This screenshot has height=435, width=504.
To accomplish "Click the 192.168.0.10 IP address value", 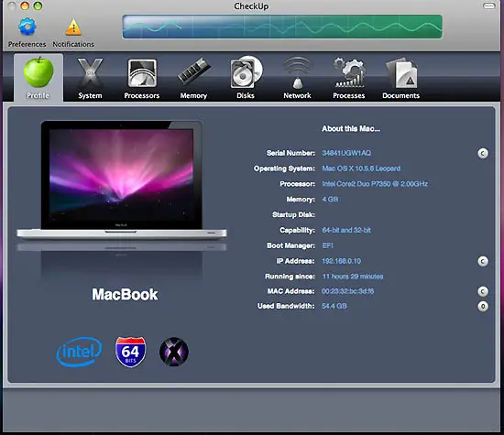I will click(x=342, y=261).
